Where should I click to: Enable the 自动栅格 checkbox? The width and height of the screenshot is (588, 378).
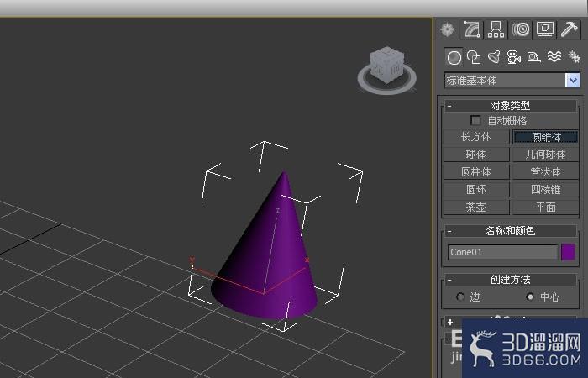[x=475, y=120]
